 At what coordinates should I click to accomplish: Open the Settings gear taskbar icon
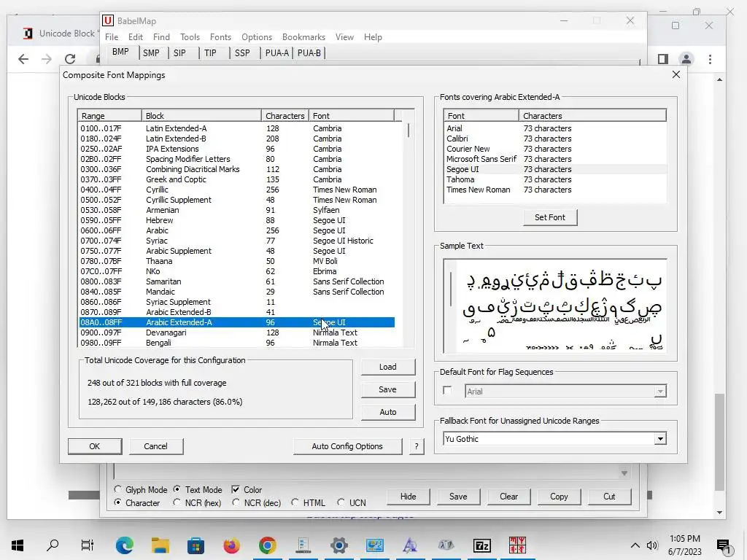[338, 545]
